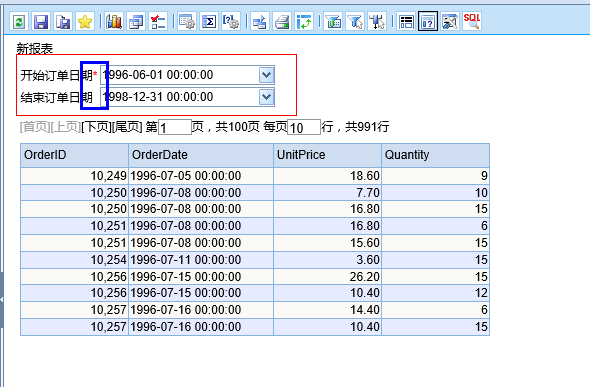Select UnitPrice cell 18.60
The width and height of the screenshot is (590, 387).
327,176
